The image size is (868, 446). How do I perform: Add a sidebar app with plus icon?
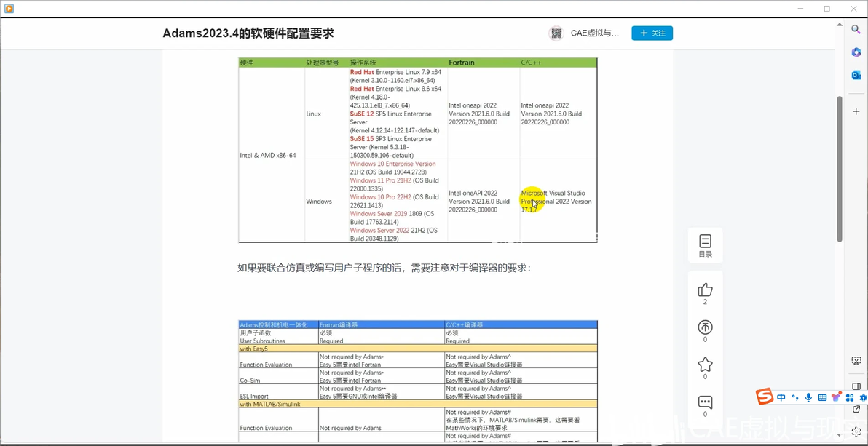pos(856,111)
